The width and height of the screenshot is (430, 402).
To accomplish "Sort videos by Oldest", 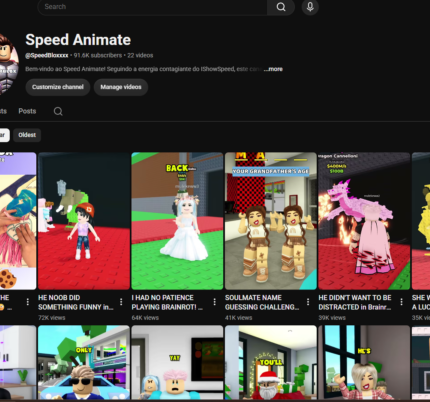I will coord(27,135).
